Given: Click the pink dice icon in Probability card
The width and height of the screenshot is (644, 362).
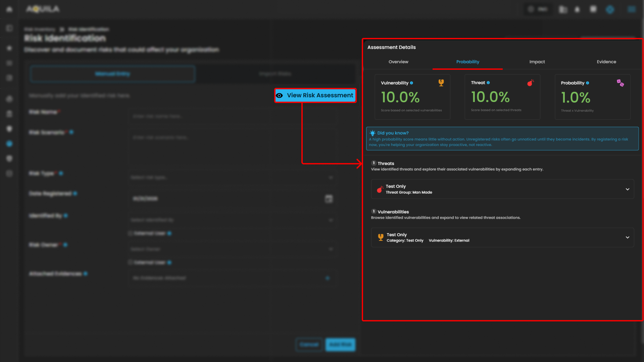Looking at the screenshot, I should click(x=620, y=83).
